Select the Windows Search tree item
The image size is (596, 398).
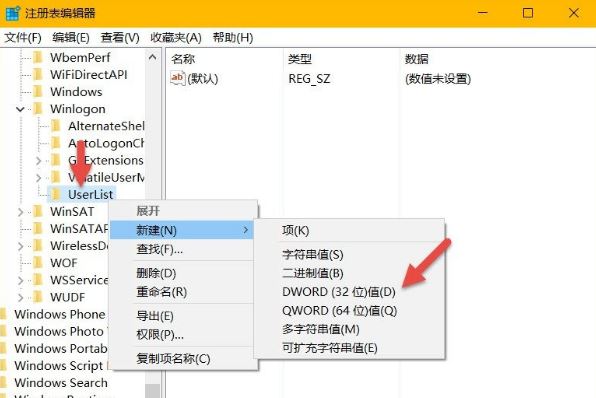(61, 382)
